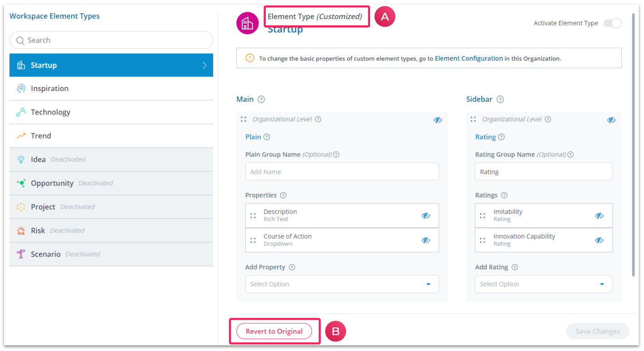The width and height of the screenshot is (644, 351).
Task: Click the help icon next to Add Rating
Action: point(515,267)
